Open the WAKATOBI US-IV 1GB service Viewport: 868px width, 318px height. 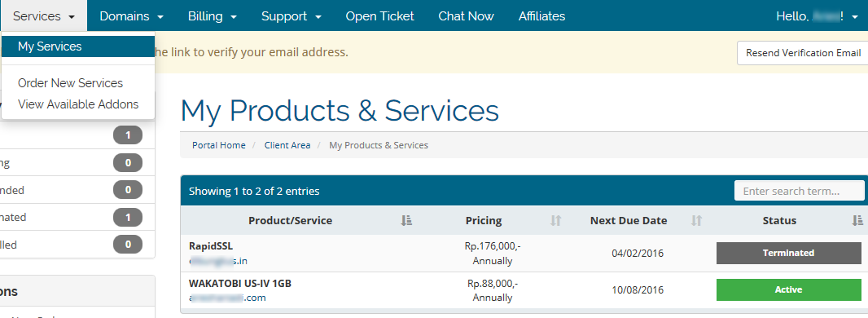pos(524,290)
